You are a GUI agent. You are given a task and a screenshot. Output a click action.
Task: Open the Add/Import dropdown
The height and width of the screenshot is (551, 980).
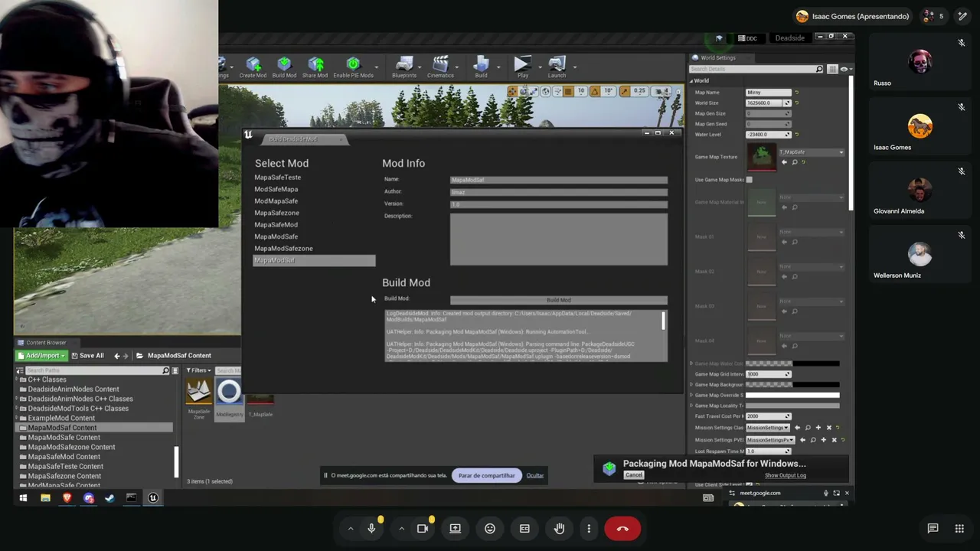[x=41, y=356]
